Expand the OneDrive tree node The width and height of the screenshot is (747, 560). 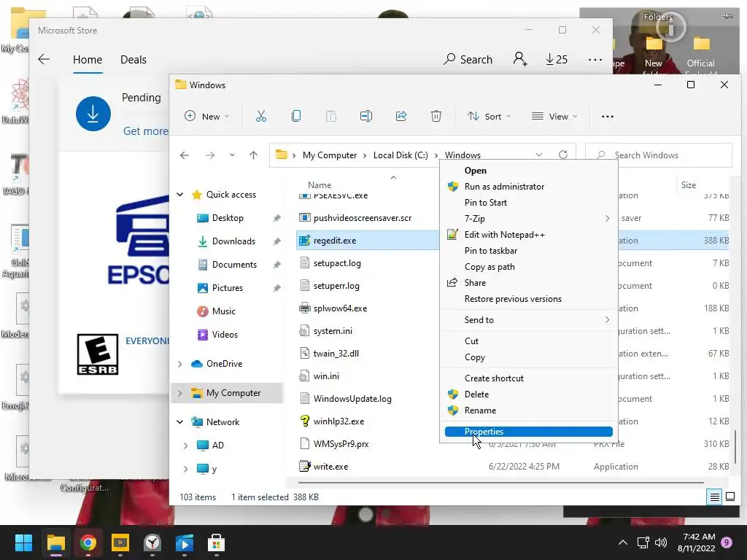tap(180, 364)
